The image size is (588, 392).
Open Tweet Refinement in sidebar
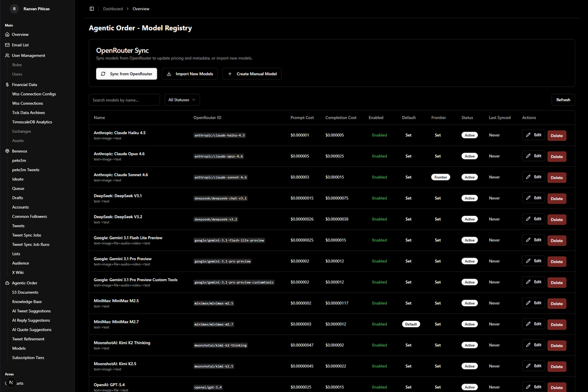point(28,339)
